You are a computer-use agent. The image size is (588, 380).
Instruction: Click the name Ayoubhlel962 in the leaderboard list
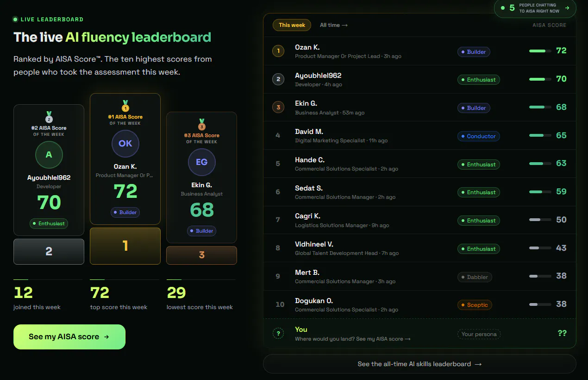318,76
